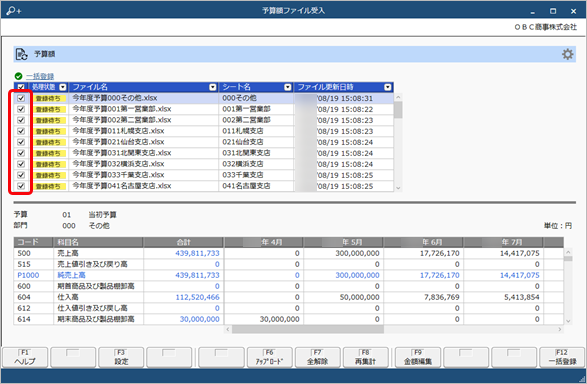Viewport: 587px width, 384px height.
Task: Open the ファイル更新日時 column filter dropdown
Action: click(x=388, y=87)
